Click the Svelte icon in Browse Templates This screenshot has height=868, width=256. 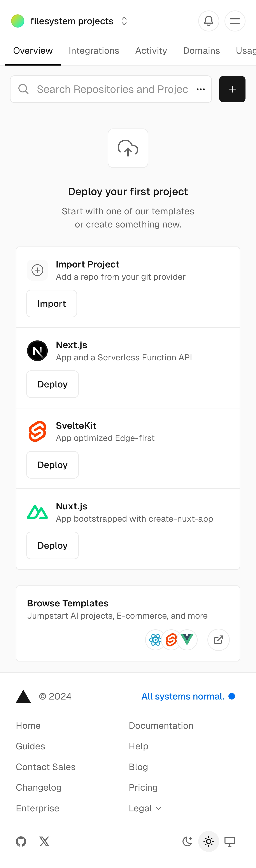(171, 640)
